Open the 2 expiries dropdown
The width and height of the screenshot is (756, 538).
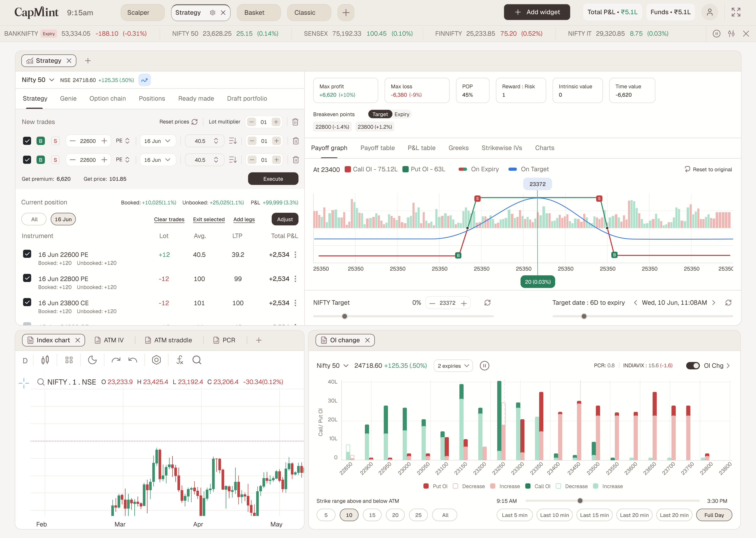[453, 366]
